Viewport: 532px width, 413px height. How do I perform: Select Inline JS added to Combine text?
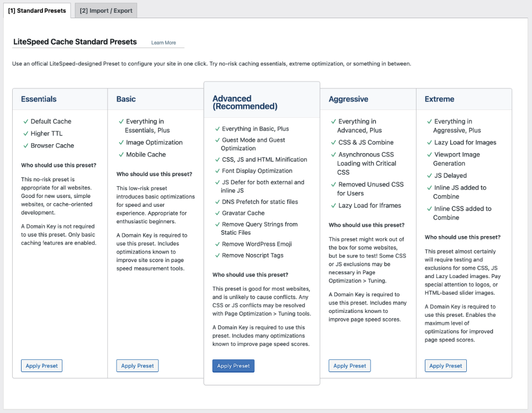(460, 192)
